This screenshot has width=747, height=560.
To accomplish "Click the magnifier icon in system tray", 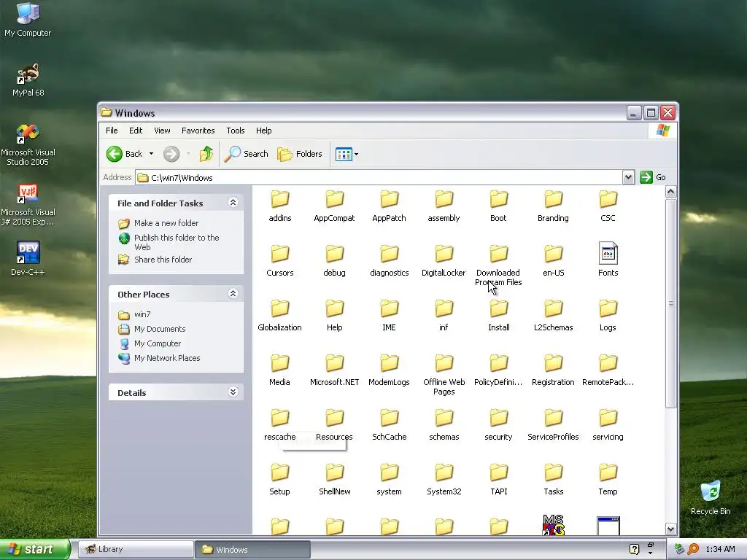I will coord(693,550).
